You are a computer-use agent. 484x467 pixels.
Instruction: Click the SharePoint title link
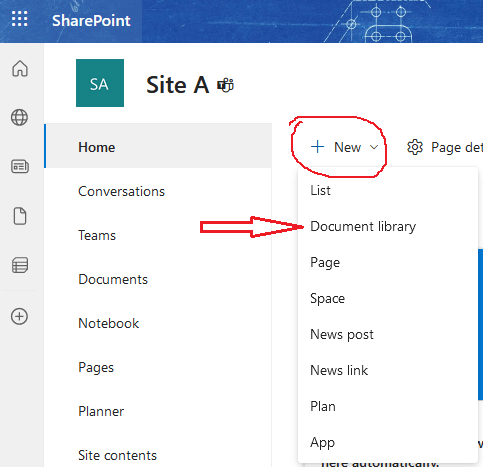click(91, 21)
